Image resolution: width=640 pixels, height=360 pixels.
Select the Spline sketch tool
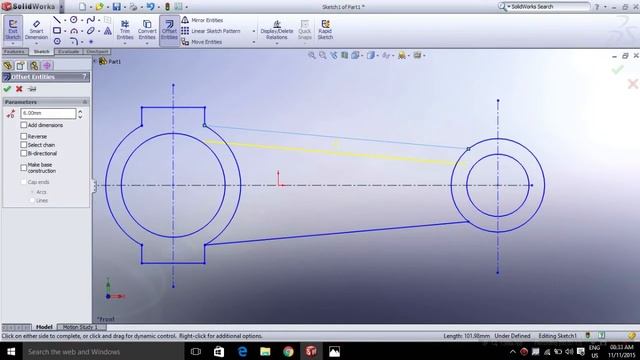pyautogui.click(x=91, y=20)
